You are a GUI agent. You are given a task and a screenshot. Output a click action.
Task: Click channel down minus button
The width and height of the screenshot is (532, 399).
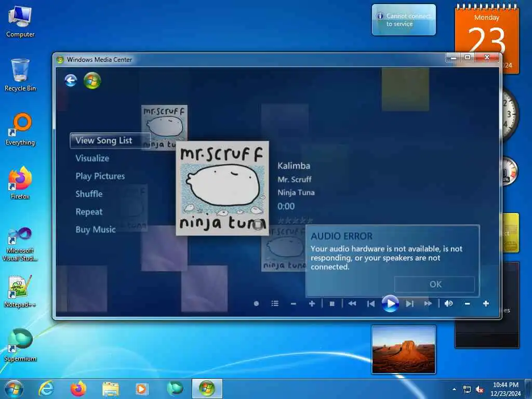(294, 303)
